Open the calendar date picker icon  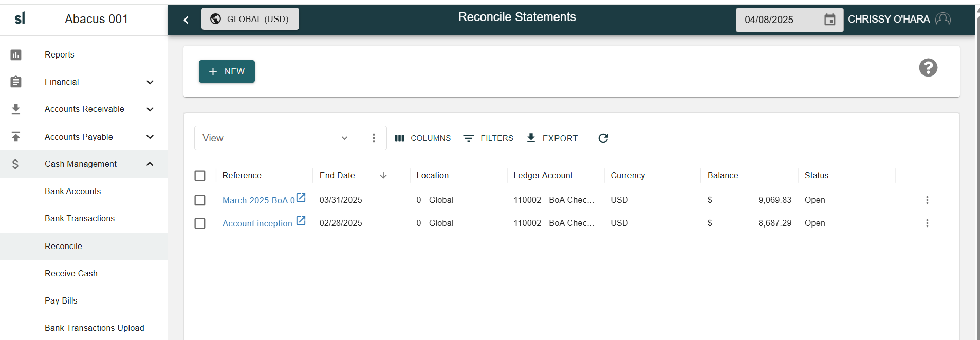[829, 20]
